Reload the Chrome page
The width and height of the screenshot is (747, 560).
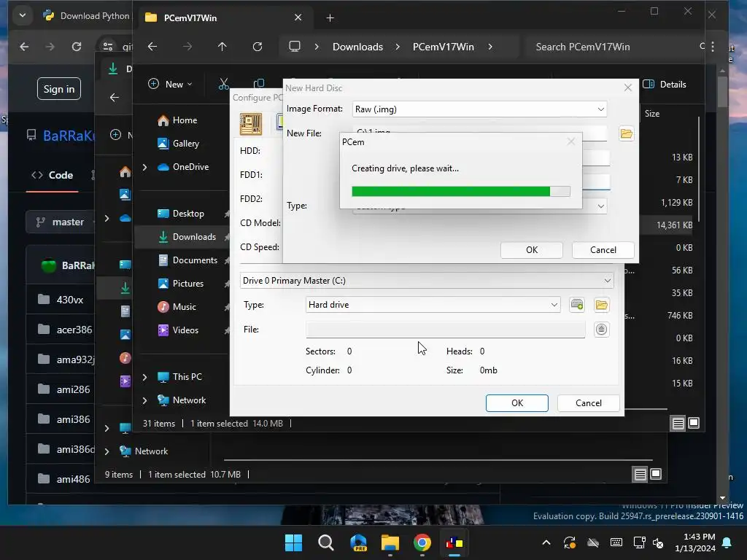click(76, 47)
